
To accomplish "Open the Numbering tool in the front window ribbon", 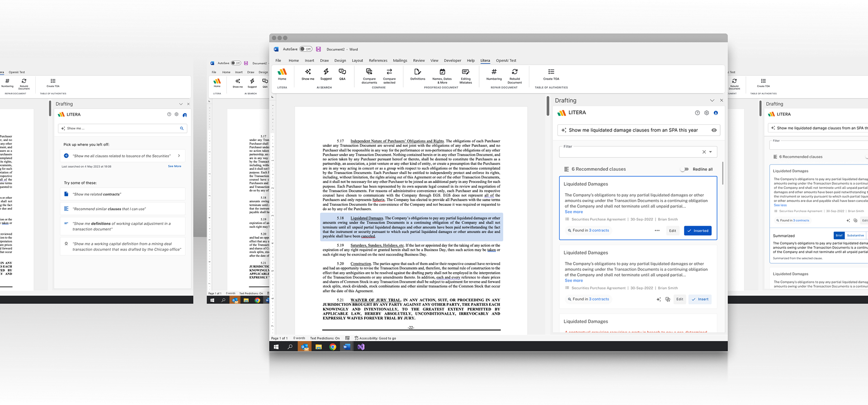I will coord(494,74).
